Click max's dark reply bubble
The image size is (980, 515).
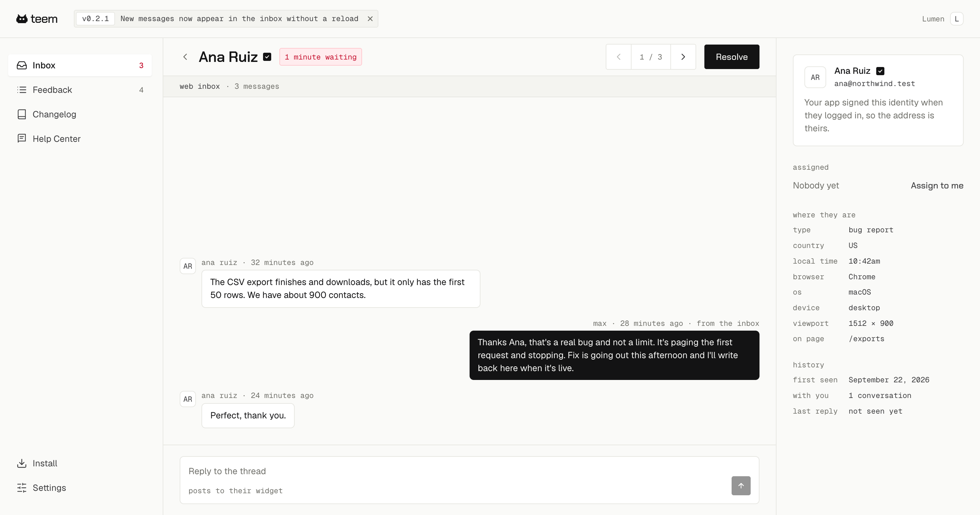(x=614, y=355)
